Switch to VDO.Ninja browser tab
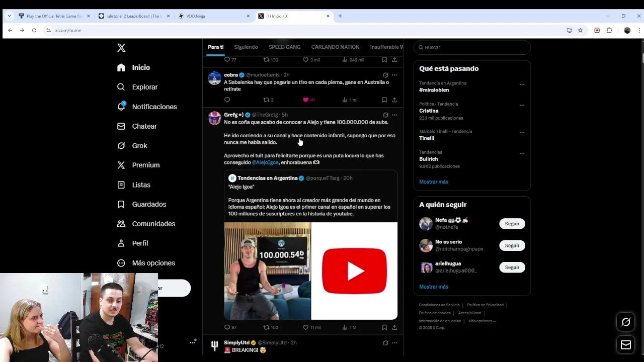This screenshot has width=644, height=362. (214, 16)
